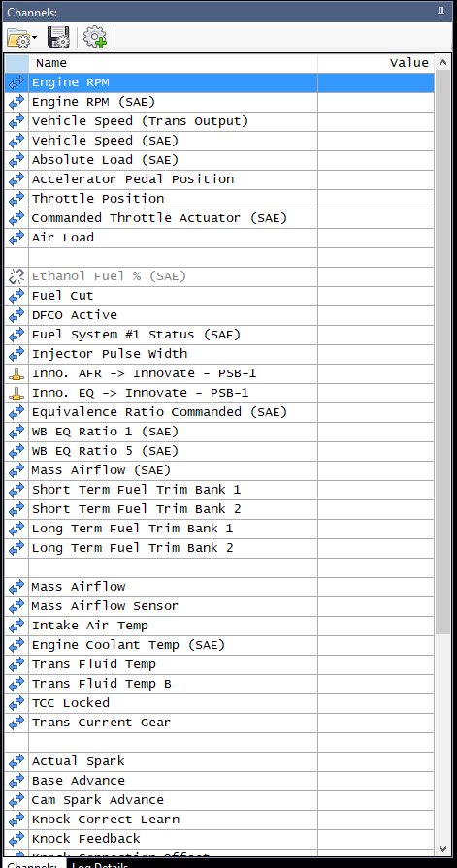Save channel config with disk icon
The height and width of the screenshot is (868, 457).
click(x=58, y=37)
